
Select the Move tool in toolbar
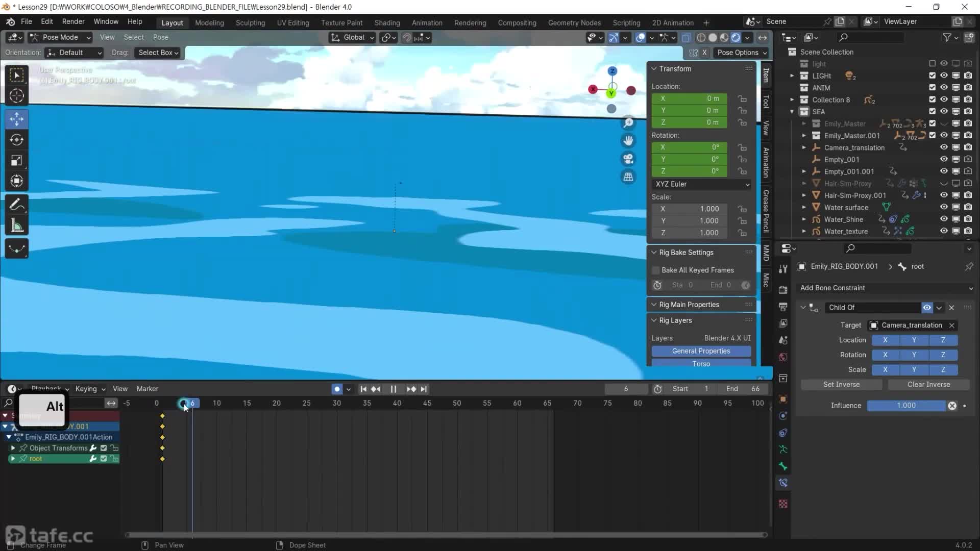[x=16, y=119]
